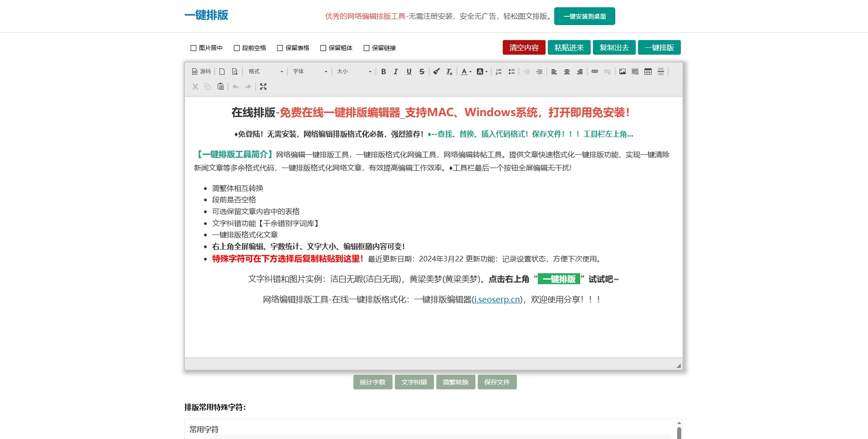Click the strikethrough icon
Image resolution: width=868 pixels, height=439 pixels.
(x=422, y=71)
